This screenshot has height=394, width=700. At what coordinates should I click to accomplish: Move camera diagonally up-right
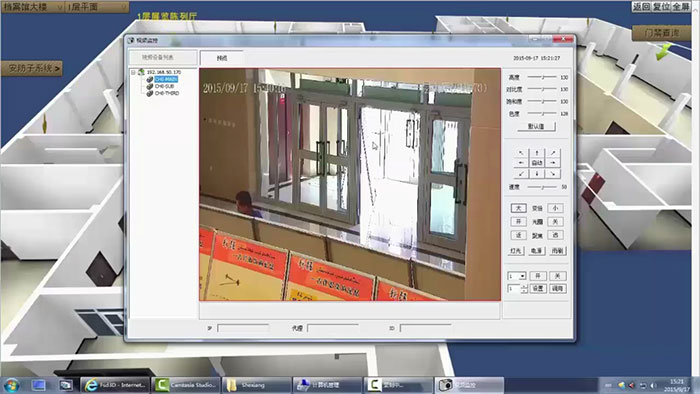(553, 153)
